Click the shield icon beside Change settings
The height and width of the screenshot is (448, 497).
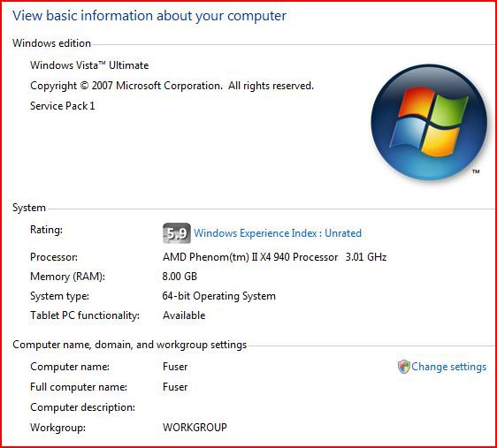[404, 367]
